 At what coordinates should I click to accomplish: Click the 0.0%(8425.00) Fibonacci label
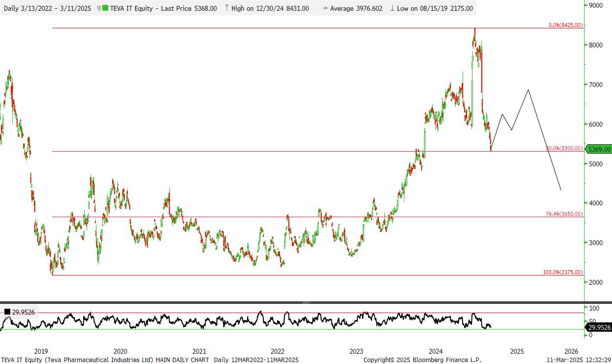tap(565, 24)
